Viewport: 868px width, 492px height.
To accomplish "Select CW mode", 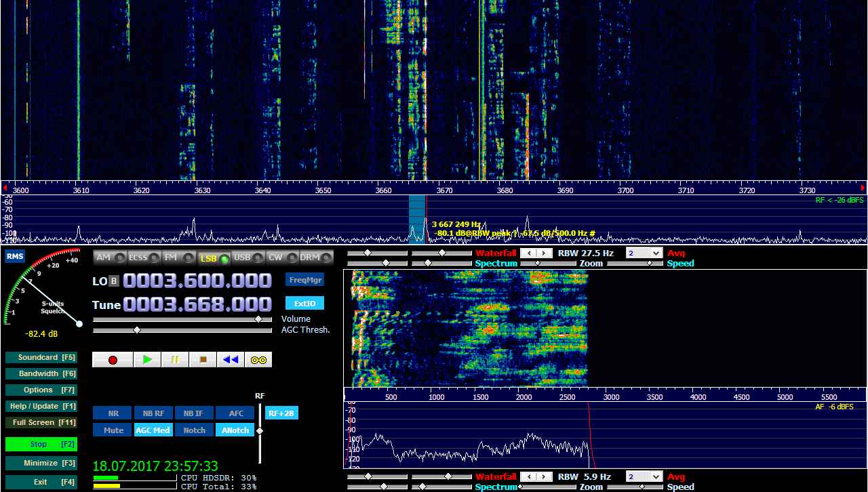I will pyautogui.click(x=283, y=258).
